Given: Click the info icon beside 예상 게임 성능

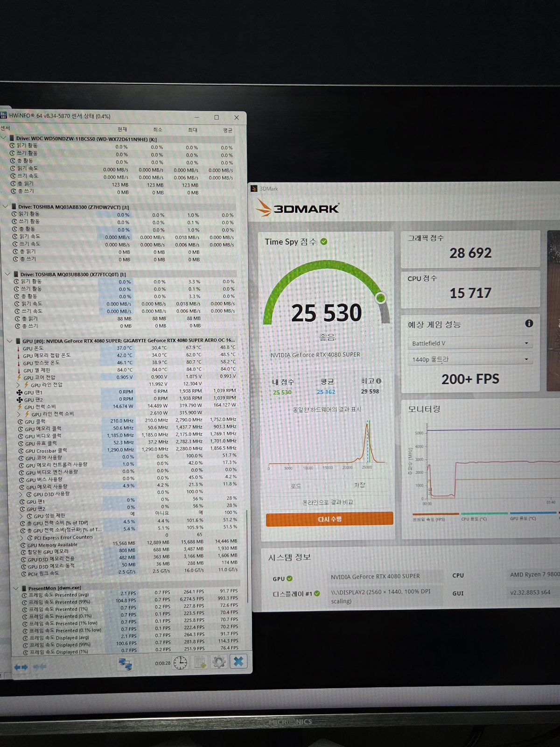Looking at the screenshot, I should point(529,323).
